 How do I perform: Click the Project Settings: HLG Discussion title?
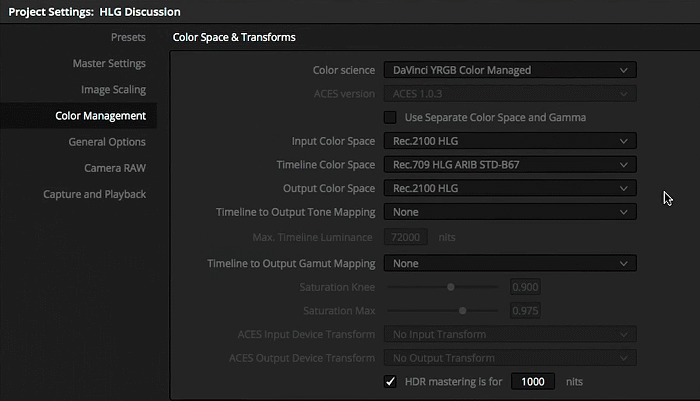click(x=94, y=12)
